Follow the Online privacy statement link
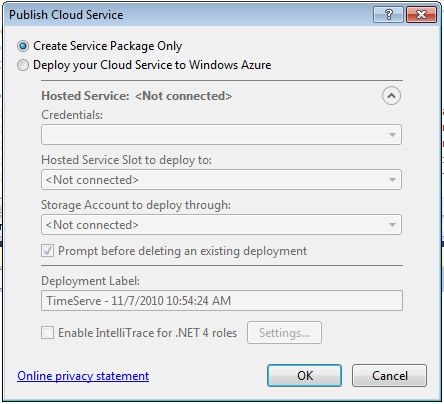 (x=83, y=376)
